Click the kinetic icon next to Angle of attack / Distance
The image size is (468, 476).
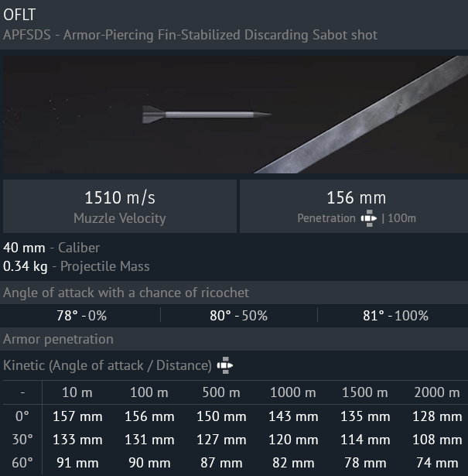point(225,365)
